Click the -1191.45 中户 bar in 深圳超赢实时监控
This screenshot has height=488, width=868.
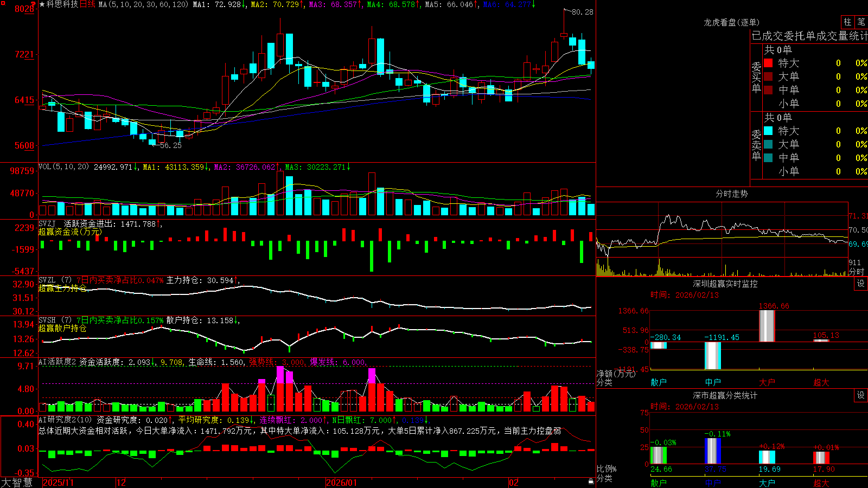[x=713, y=356]
